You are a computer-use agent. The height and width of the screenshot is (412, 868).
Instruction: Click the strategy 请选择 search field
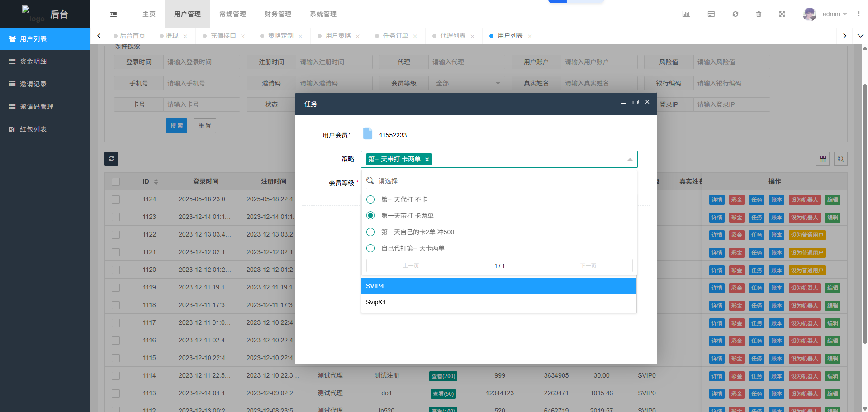pos(502,181)
